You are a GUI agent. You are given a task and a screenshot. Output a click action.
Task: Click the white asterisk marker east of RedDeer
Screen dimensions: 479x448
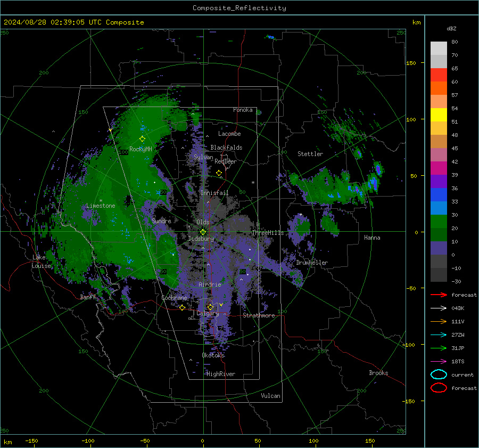tap(253, 183)
